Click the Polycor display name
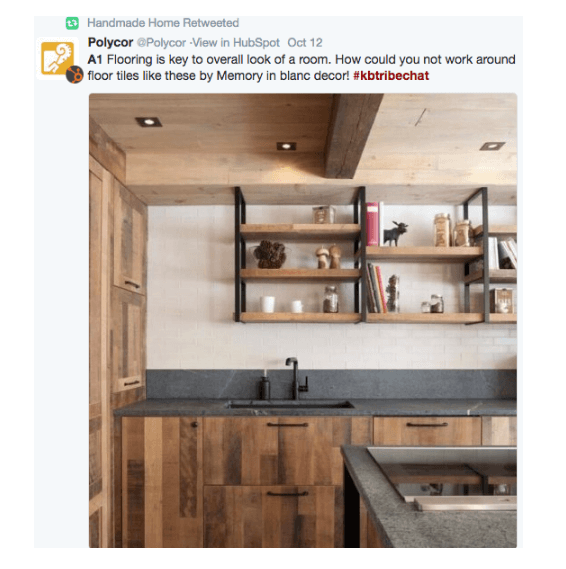 (110, 42)
